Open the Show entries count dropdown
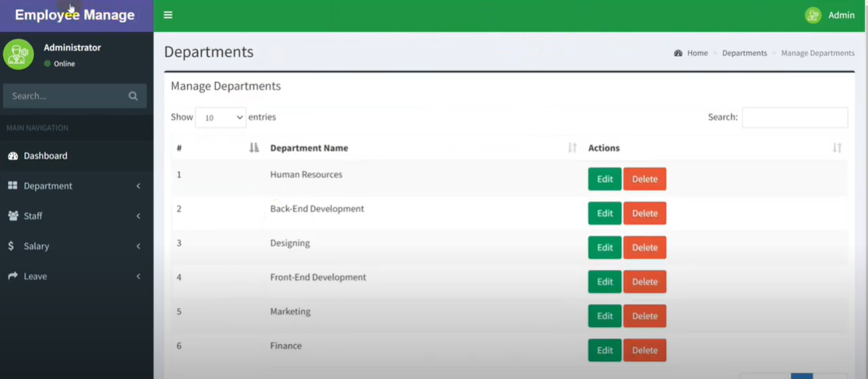 (221, 118)
